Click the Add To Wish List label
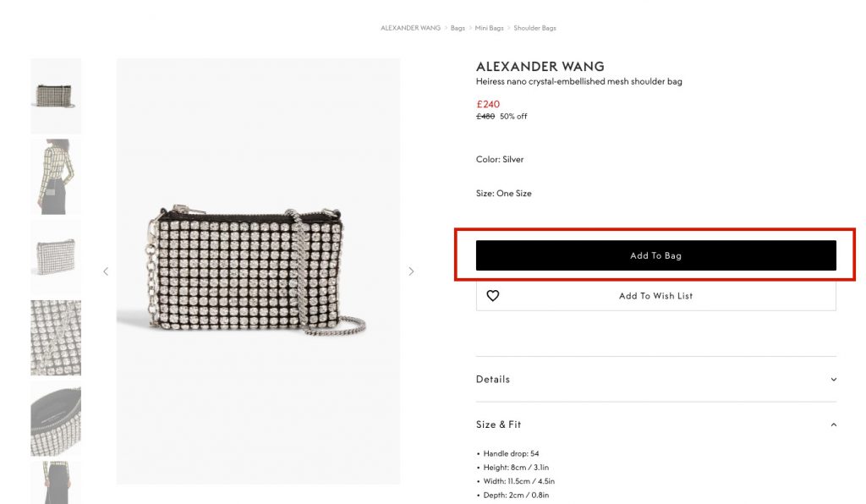The image size is (866, 504). 655,296
